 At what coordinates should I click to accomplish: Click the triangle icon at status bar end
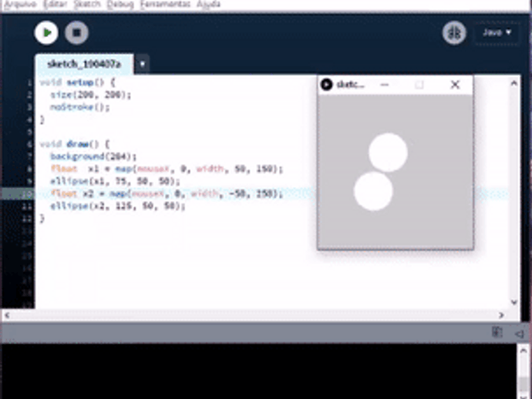coord(519,334)
